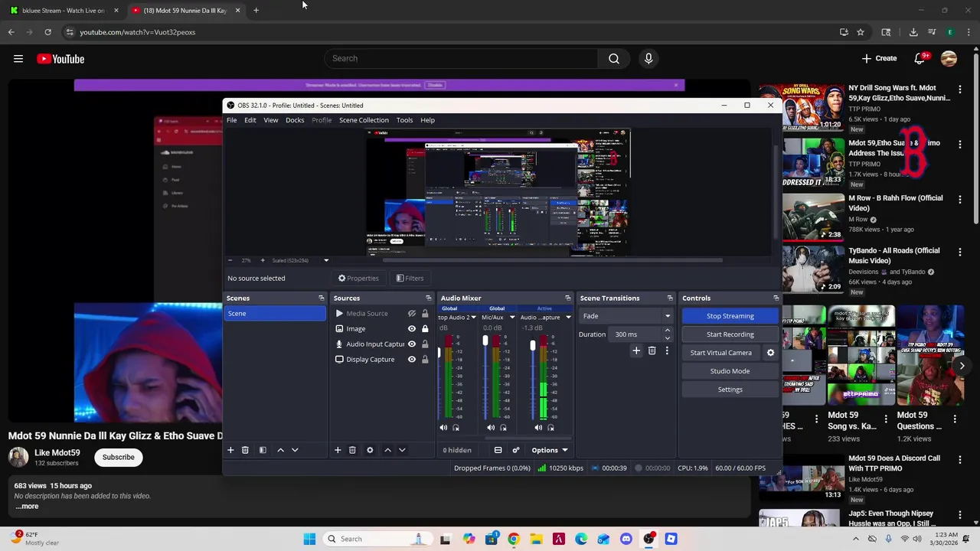The width and height of the screenshot is (980, 551).
Task: Adjust the Audio Capture volume fader
Action: 533,346
